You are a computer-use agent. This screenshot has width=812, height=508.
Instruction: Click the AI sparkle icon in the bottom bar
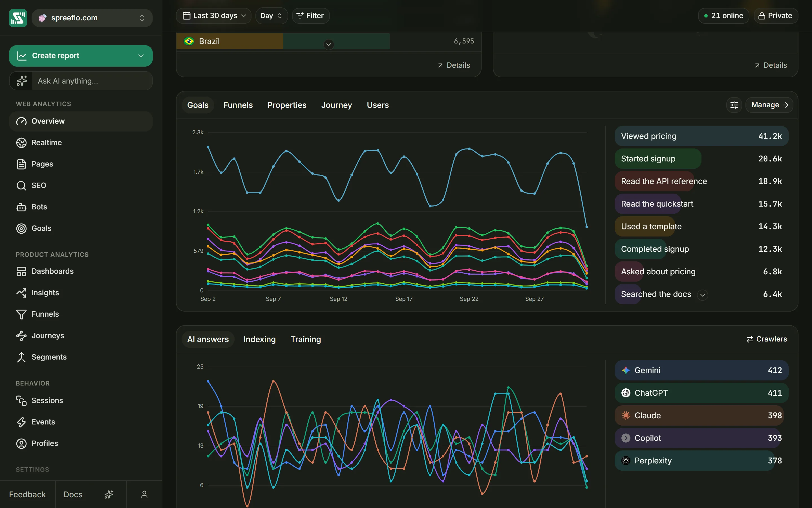pos(109,494)
